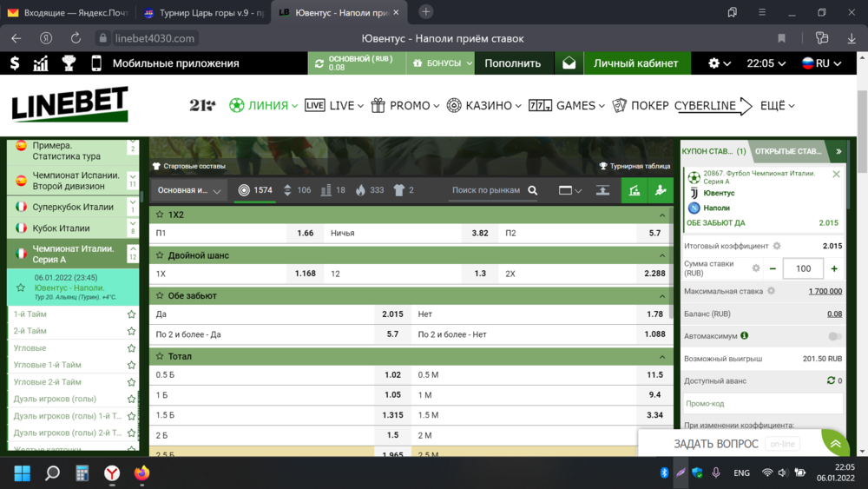The image size is (868, 489).
Task: Open the statistics chart icon
Action: click(41, 63)
